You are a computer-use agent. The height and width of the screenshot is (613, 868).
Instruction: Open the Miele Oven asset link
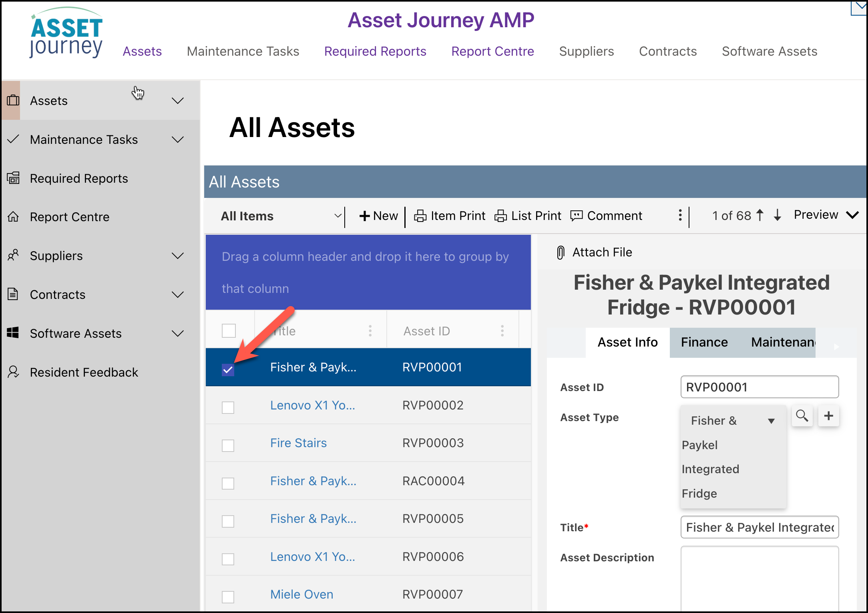(301, 594)
